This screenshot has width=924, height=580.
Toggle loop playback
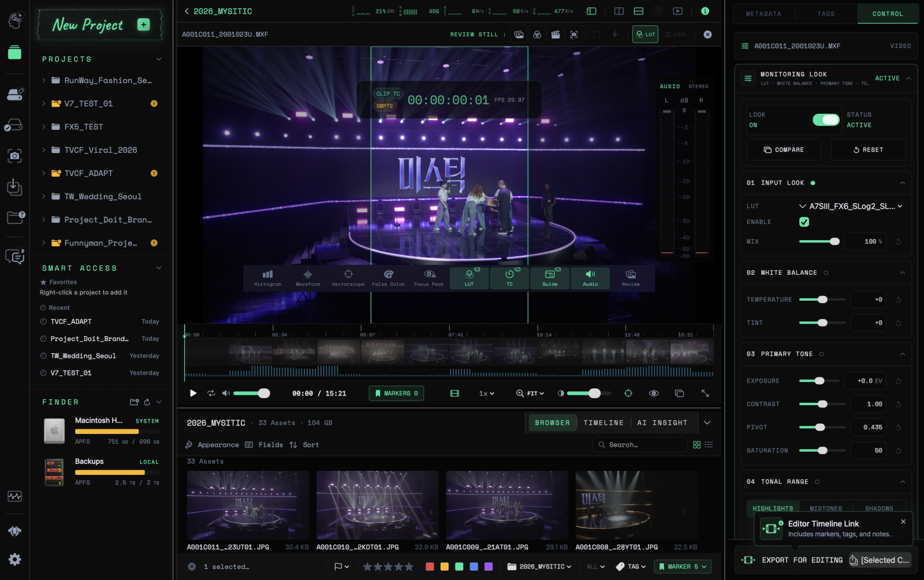[211, 393]
